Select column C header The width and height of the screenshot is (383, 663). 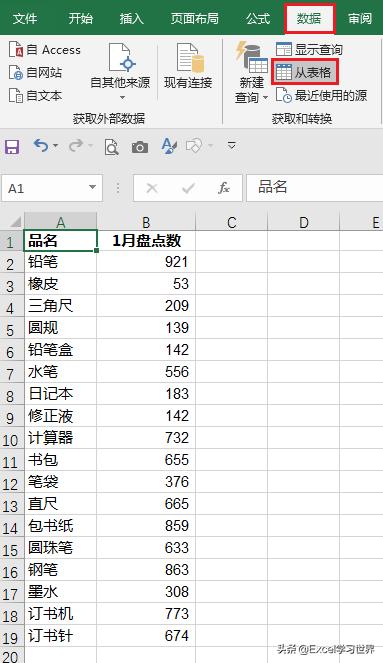pyautogui.click(x=232, y=222)
